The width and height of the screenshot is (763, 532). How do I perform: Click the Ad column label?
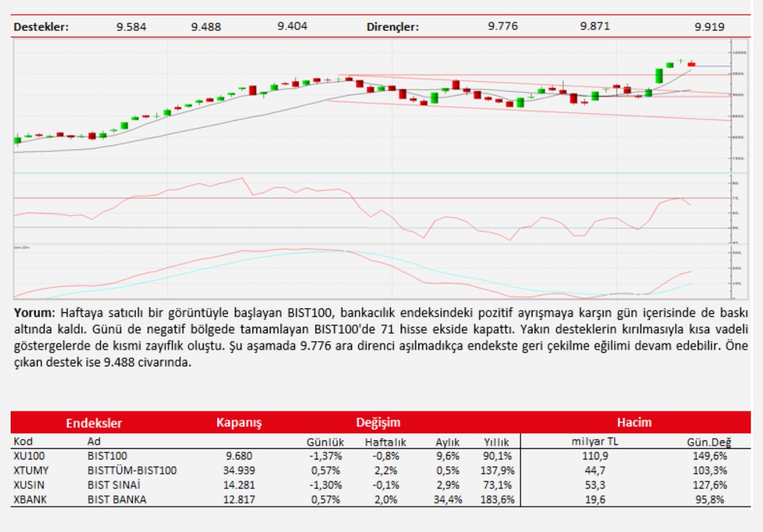click(x=94, y=442)
